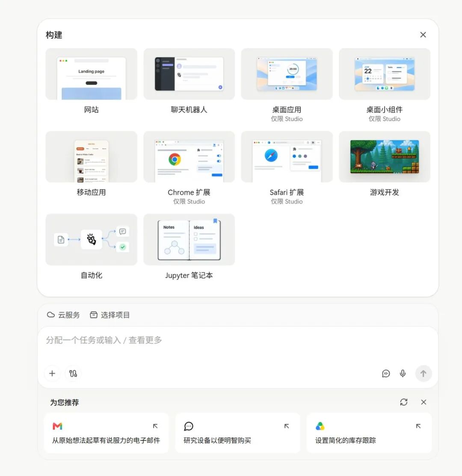Screen dimensions: 462x476
Task: Click the 构建 heading
Action: click(54, 35)
